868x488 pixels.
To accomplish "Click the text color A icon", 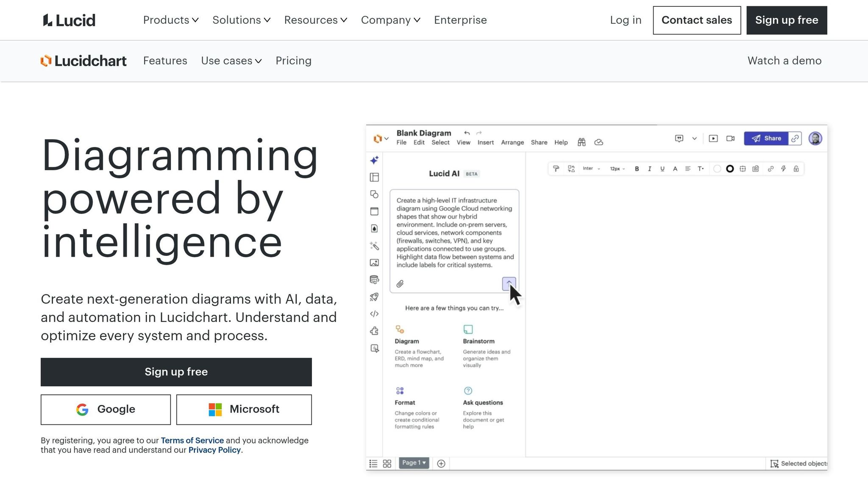I will coord(675,169).
